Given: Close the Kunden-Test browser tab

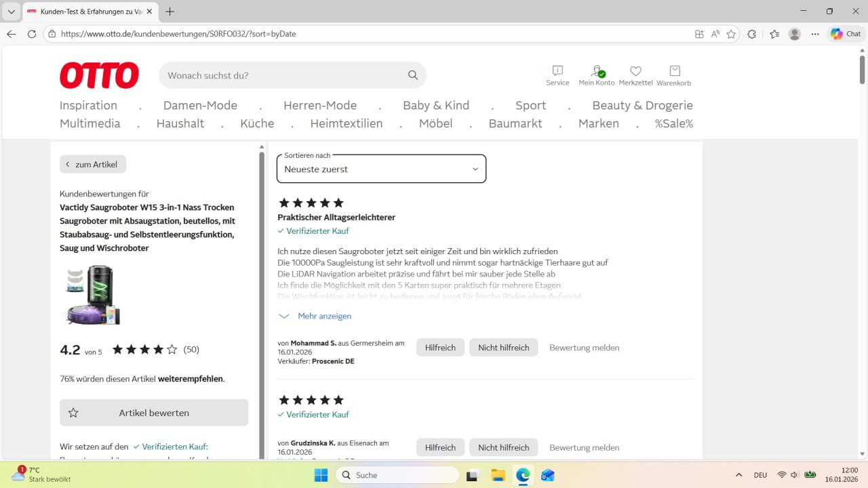Looking at the screenshot, I should (x=149, y=12).
